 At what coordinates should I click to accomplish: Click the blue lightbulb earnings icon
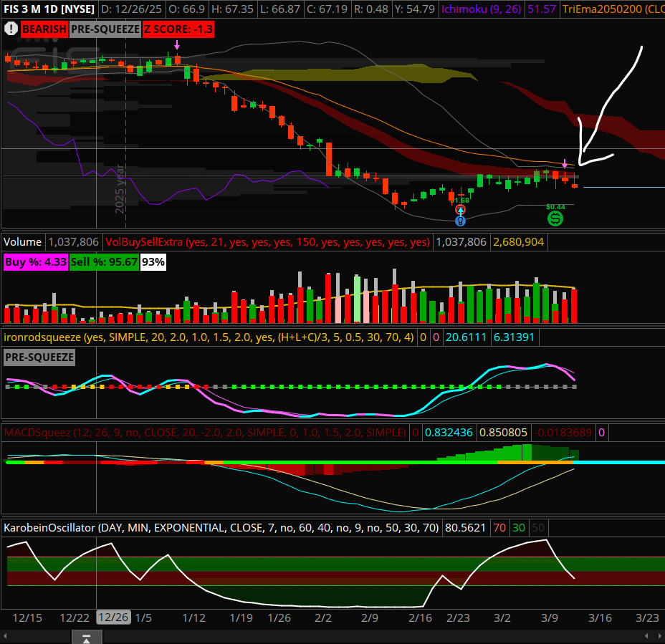(x=461, y=221)
